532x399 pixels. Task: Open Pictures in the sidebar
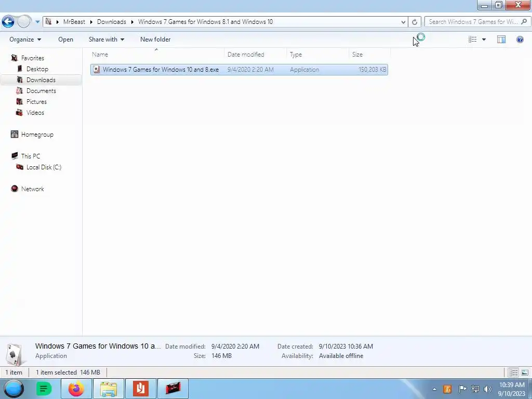[36, 101]
